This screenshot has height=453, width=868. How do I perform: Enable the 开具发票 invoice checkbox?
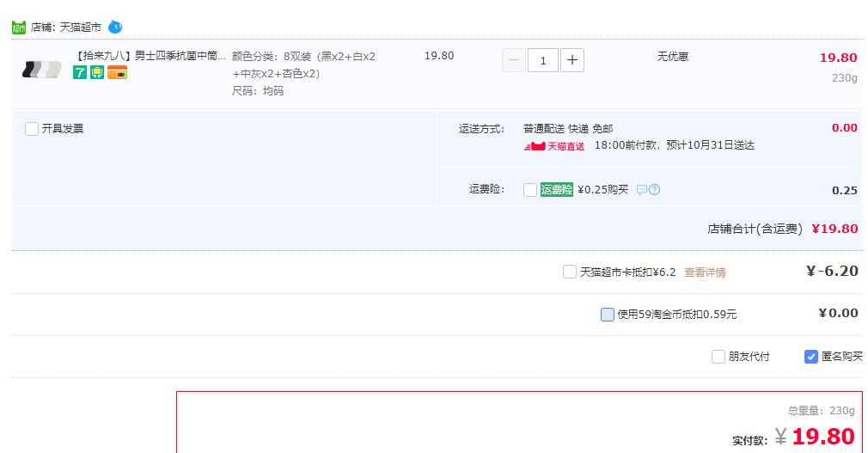[x=32, y=129]
